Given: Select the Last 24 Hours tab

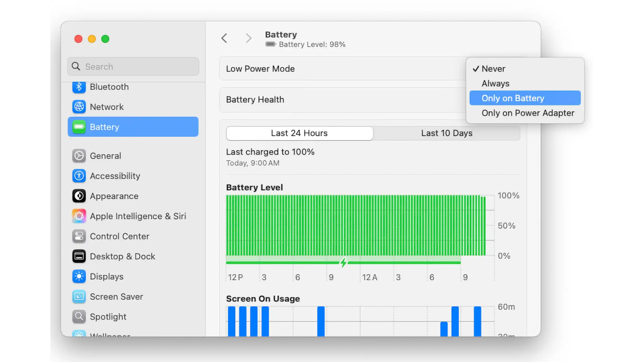Looking at the screenshot, I should pyautogui.click(x=299, y=133).
